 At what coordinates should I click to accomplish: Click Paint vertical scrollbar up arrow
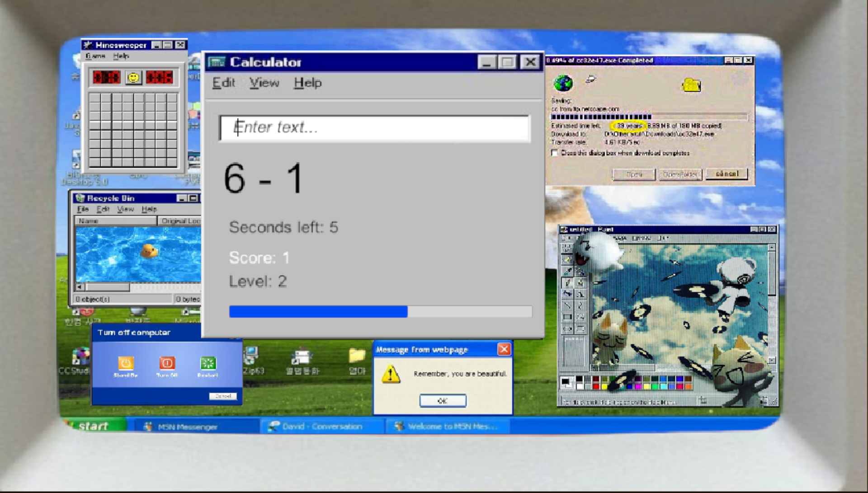pos(772,247)
